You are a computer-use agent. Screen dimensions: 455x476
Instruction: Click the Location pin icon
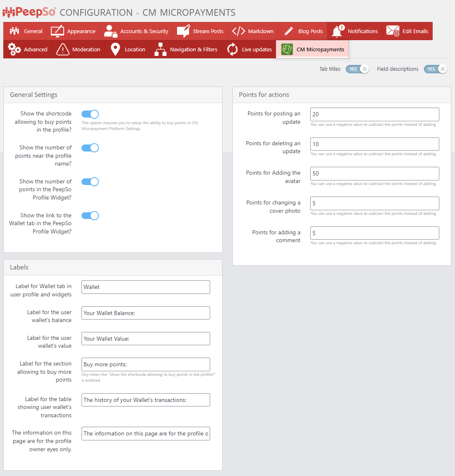(x=115, y=49)
